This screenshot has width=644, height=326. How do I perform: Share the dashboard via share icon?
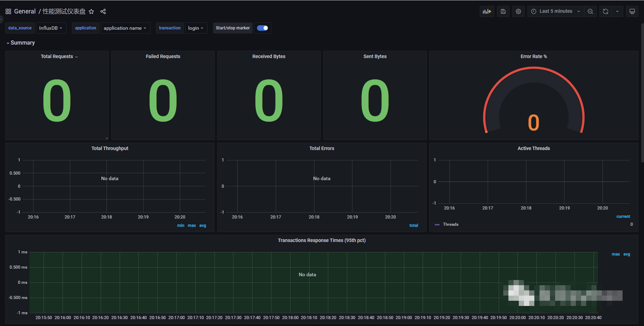tap(103, 11)
